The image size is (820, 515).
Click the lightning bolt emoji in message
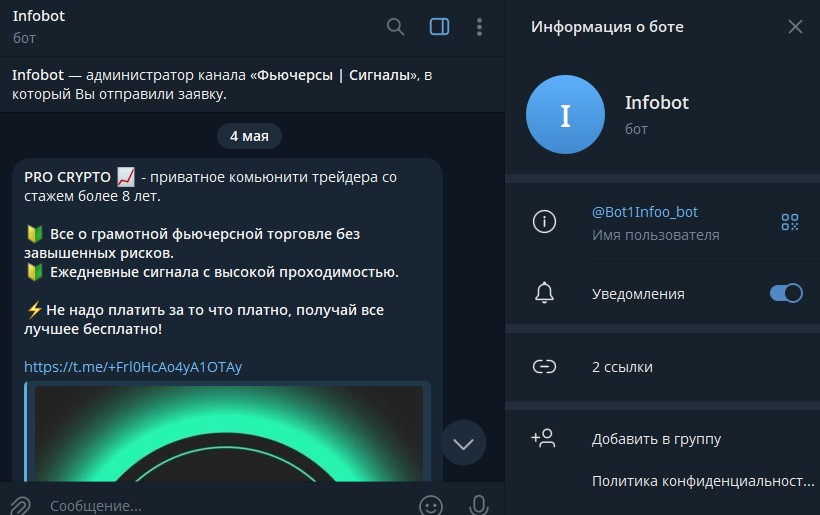tap(35, 310)
